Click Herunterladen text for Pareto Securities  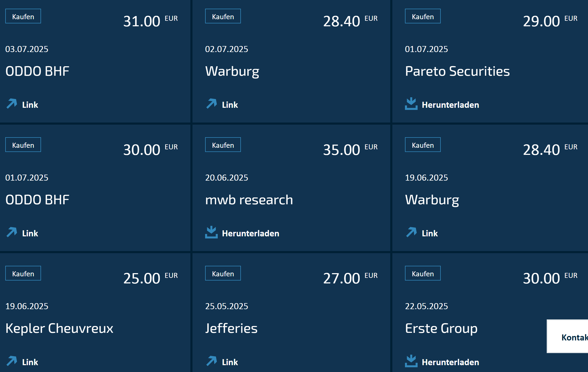[x=450, y=105]
